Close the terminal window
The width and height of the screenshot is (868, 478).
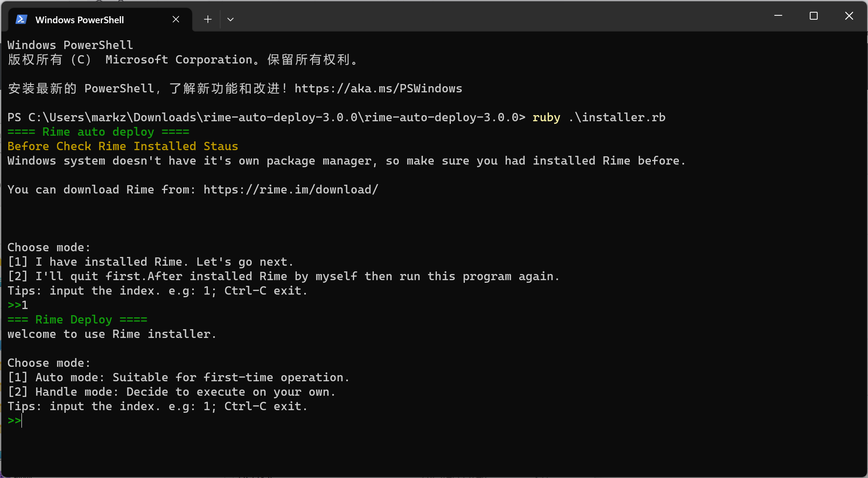[x=849, y=16]
